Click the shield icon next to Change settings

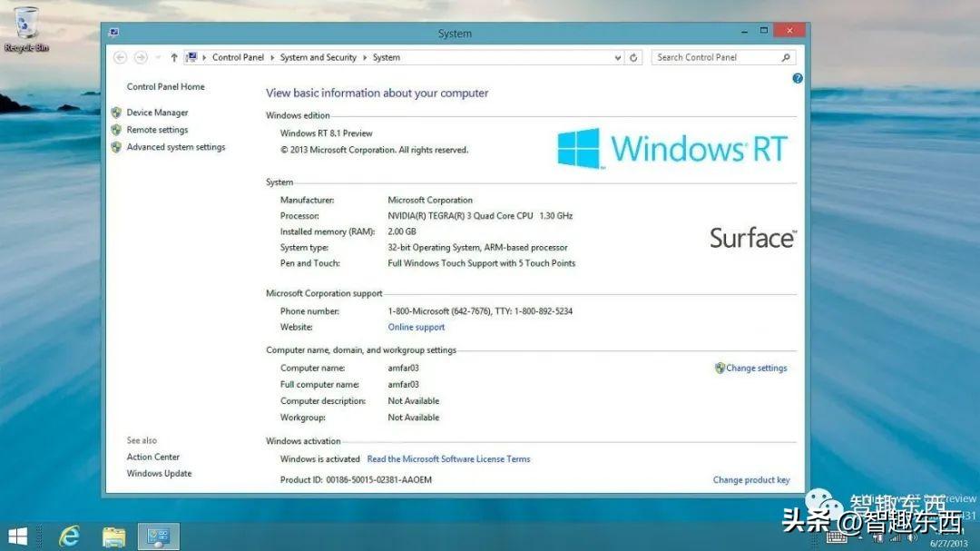(x=720, y=368)
